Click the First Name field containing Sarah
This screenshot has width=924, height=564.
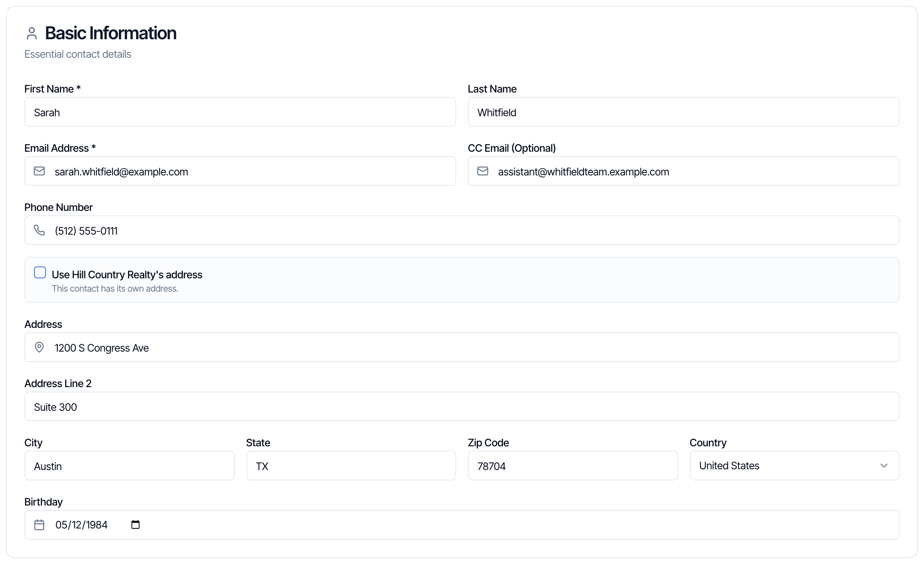pos(240,112)
